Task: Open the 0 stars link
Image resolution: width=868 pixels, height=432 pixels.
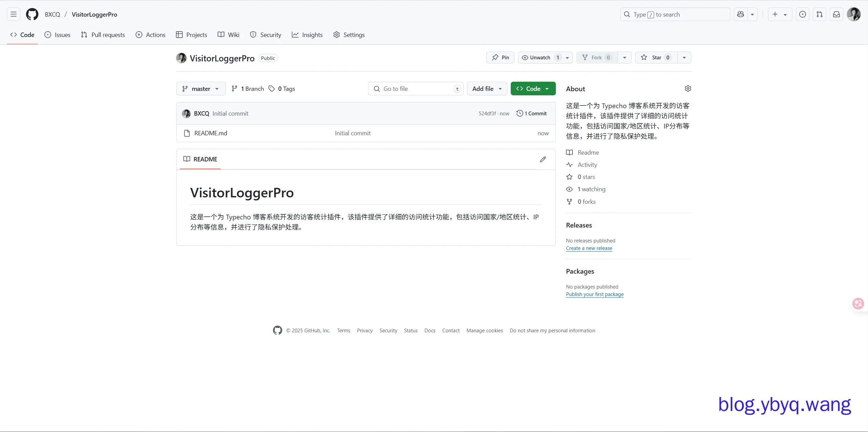Action: (581, 177)
